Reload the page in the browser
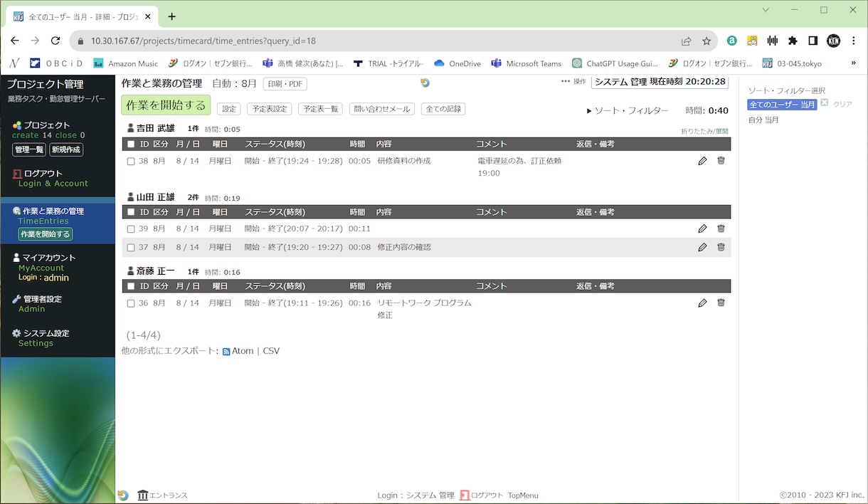This screenshot has height=504, width=868. pos(55,41)
